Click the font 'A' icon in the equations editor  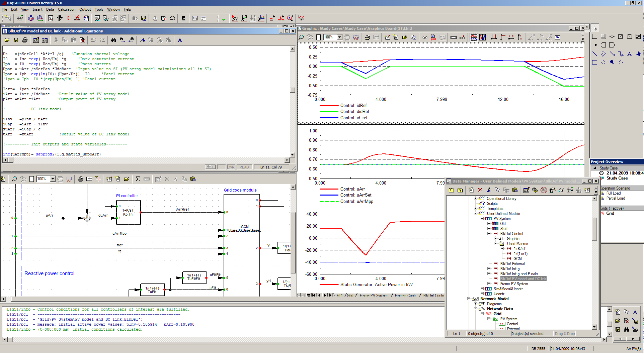pyautogui.click(x=180, y=40)
